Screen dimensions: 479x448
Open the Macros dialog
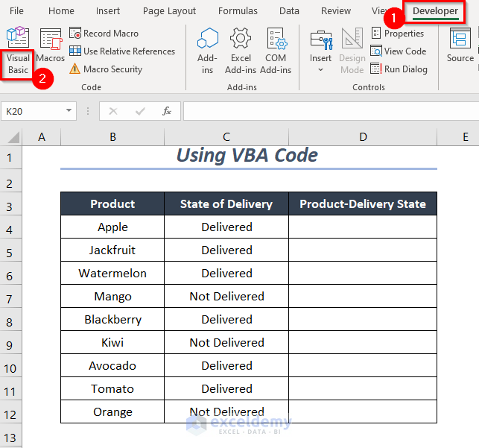51,45
